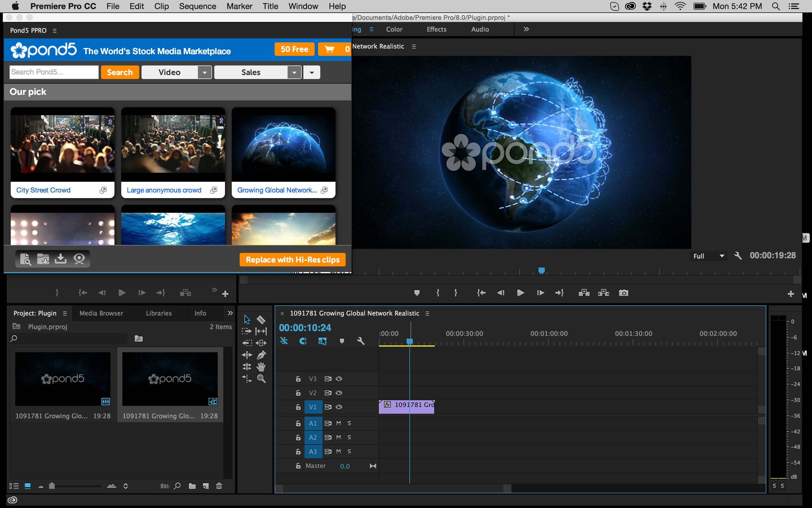812x508 pixels.
Task: Select the Zoom magnifier tool
Action: 261,379
